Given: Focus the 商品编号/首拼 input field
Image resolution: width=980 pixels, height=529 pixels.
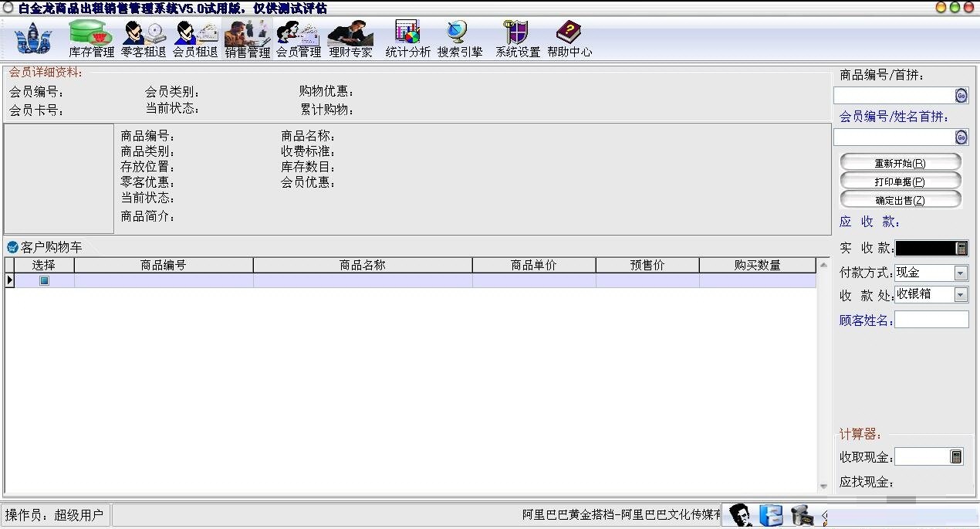Looking at the screenshot, I should [x=894, y=95].
